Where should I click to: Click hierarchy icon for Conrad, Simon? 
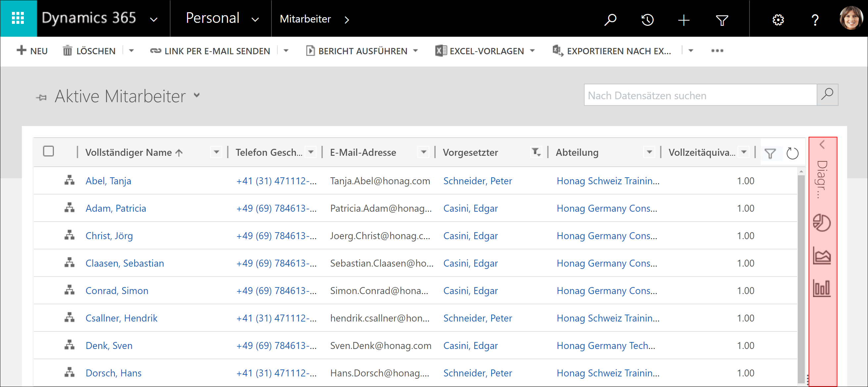[70, 290]
